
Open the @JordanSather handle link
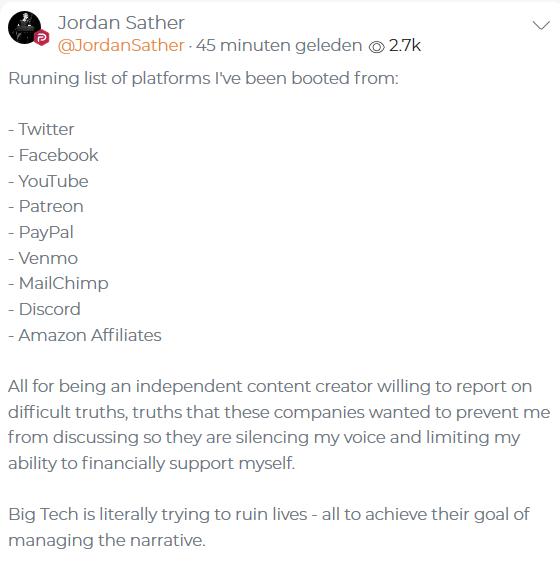pos(121,46)
